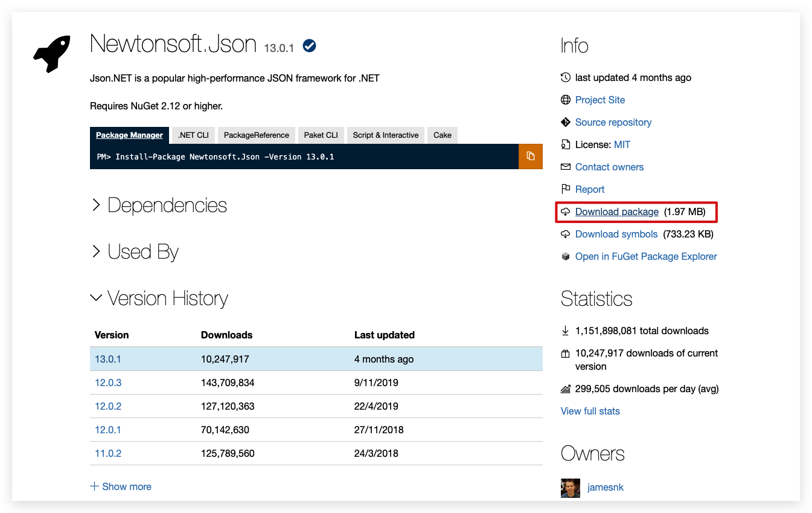Click the 4 months ago table cell

tap(384, 359)
